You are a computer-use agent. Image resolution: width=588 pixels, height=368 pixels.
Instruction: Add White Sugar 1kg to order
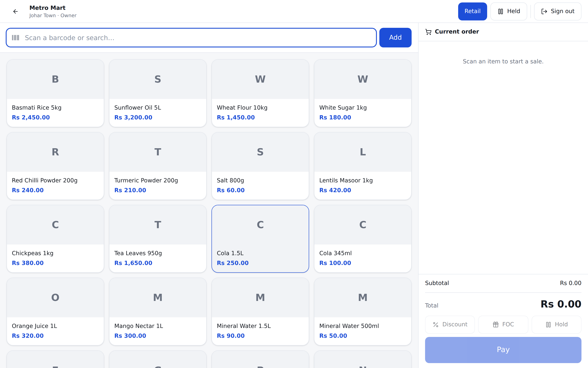coord(363,93)
